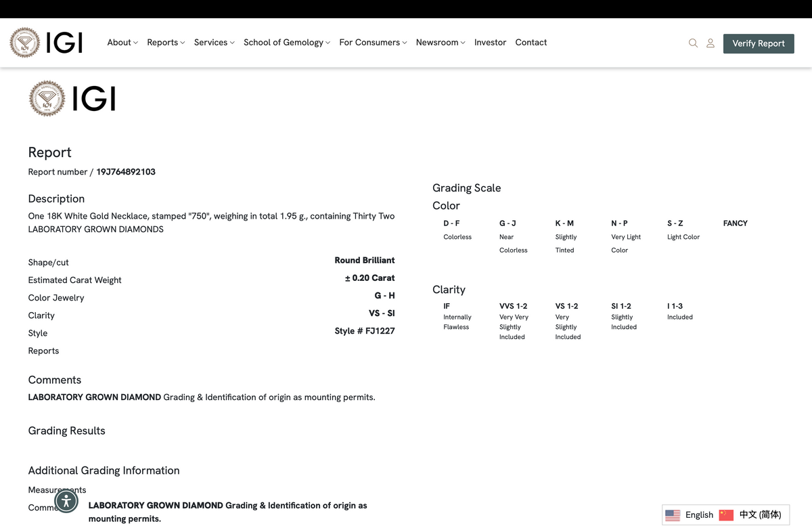Screen dimensions: 812x528
Task: Click the G - J color grade
Action: (x=507, y=223)
